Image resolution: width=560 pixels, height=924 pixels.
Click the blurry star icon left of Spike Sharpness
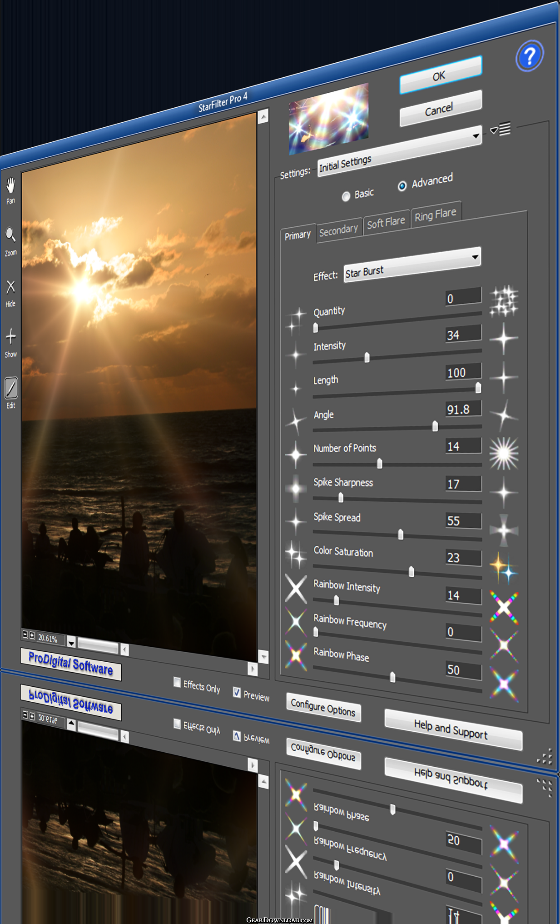296,489
